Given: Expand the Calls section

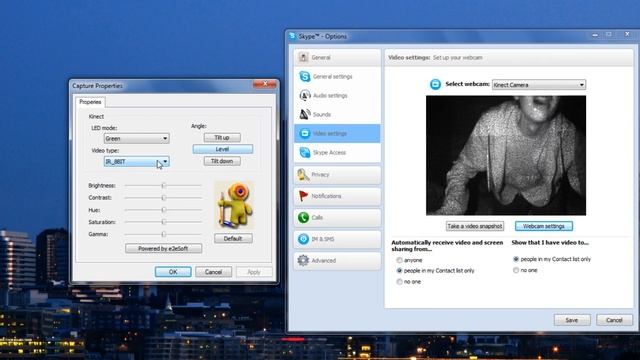Looking at the screenshot, I should (337, 218).
